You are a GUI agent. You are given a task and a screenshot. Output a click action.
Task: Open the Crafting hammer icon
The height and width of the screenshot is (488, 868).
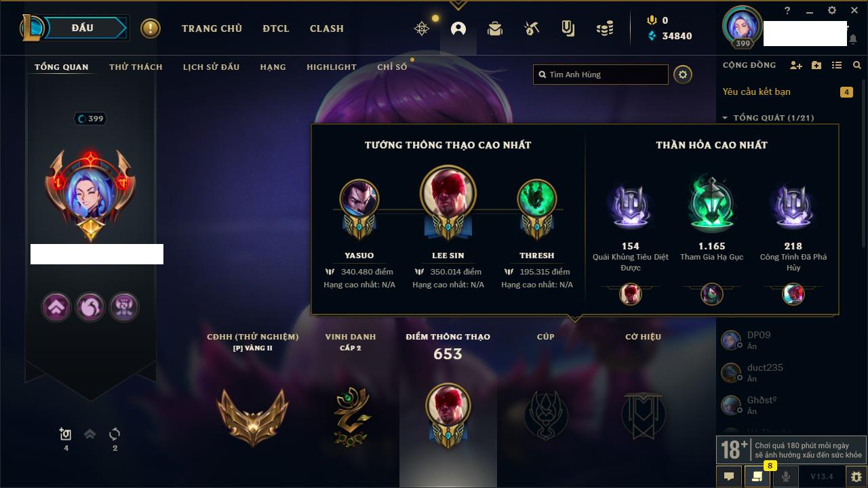click(532, 28)
